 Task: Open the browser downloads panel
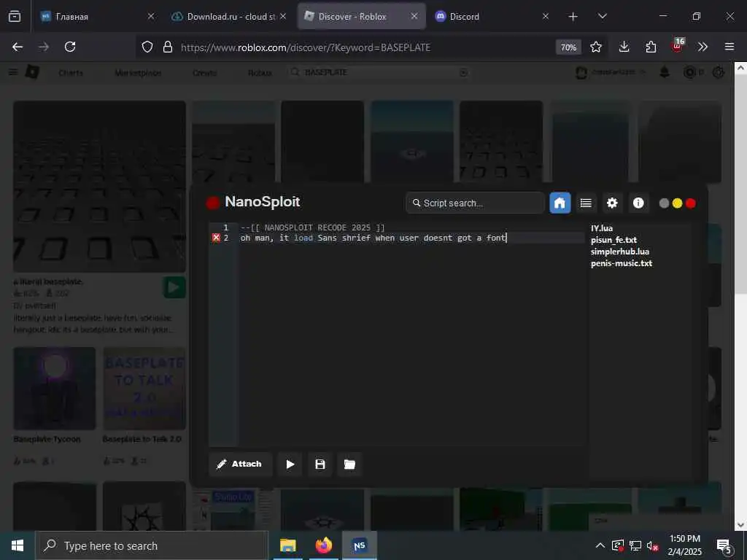[624, 47]
